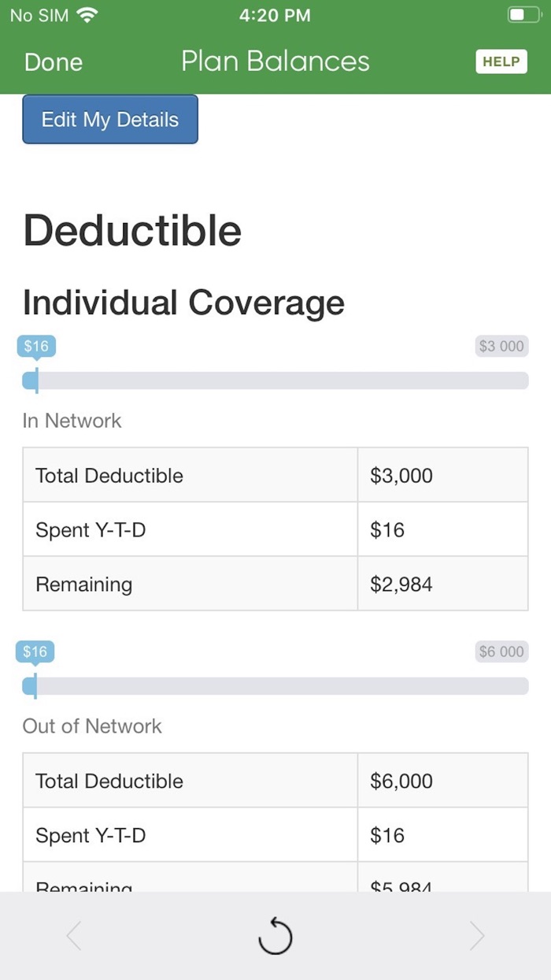This screenshot has width=551, height=980.
Task: Tap the Out of Network $16 progress marker
Action: tap(35, 652)
